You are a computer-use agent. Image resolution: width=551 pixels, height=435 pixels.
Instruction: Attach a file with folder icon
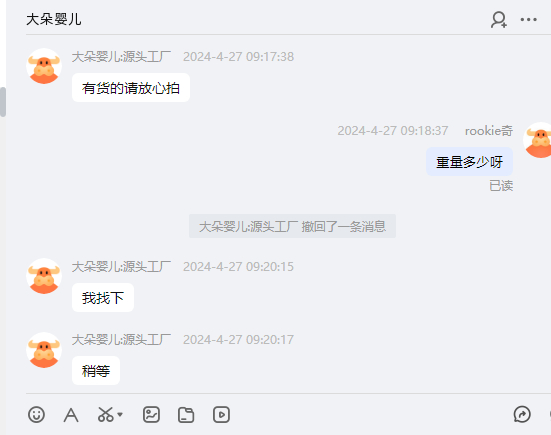(186, 415)
